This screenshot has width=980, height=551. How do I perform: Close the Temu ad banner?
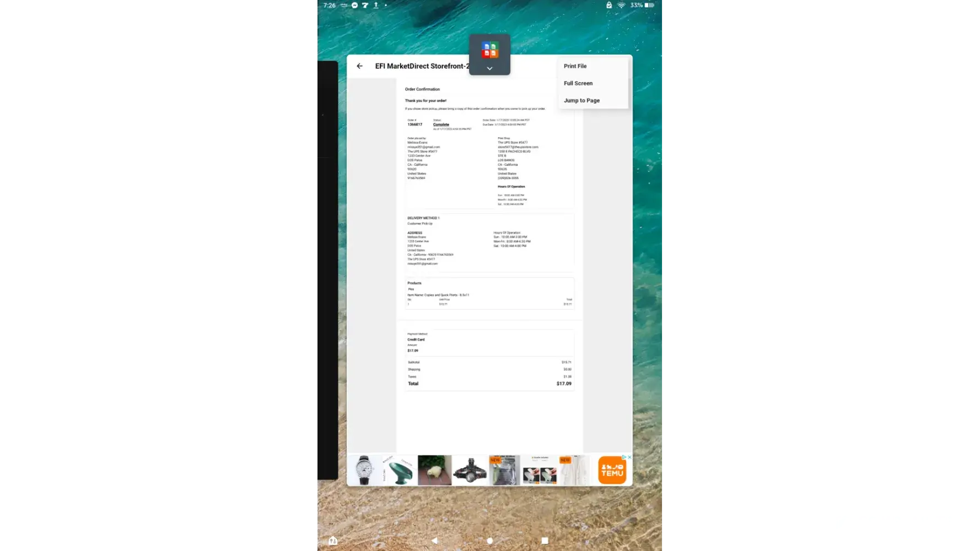click(629, 457)
